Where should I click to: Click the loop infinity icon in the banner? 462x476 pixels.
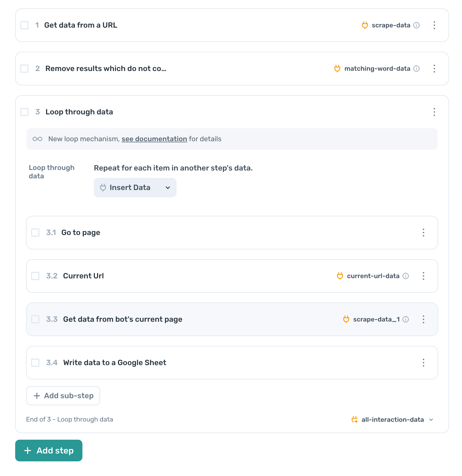click(38, 139)
